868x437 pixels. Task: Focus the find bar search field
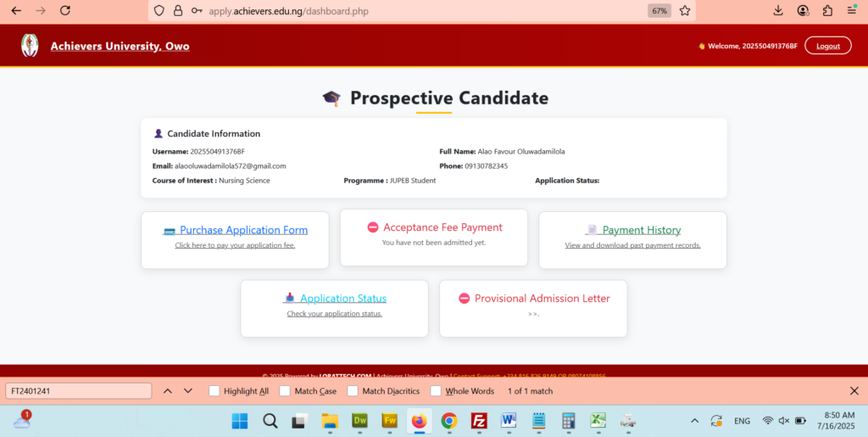click(x=79, y=391)
